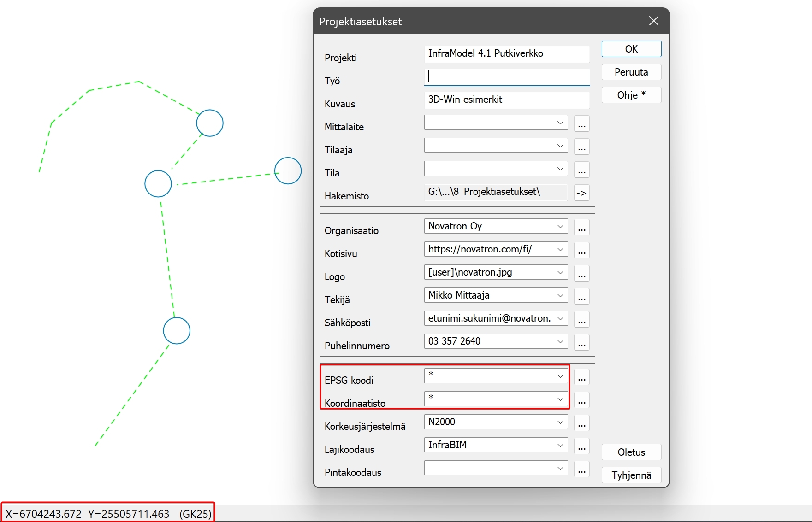Click the Projektiasetukset title text

coord(360,22)
